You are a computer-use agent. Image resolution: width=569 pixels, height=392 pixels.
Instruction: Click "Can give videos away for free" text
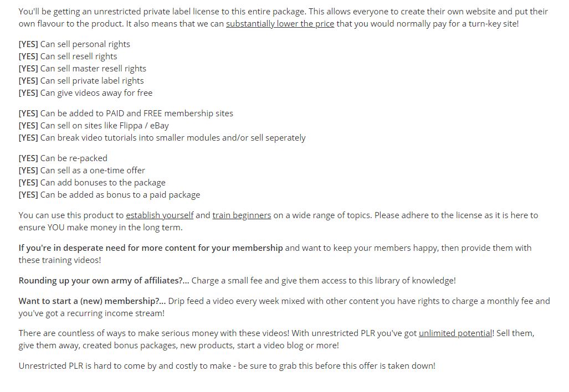pos(85,93)
